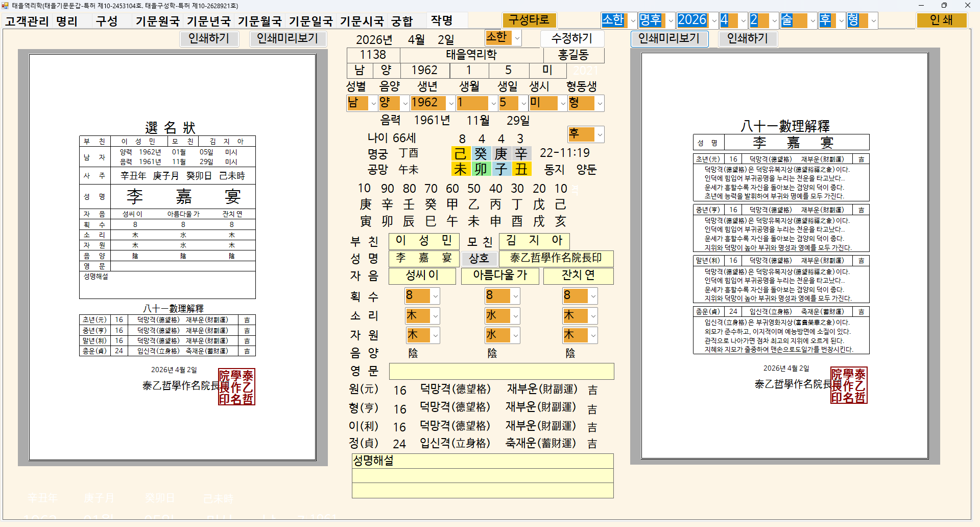Open the 명리 menu
The image size is (980, 527).
click(67, 21)
